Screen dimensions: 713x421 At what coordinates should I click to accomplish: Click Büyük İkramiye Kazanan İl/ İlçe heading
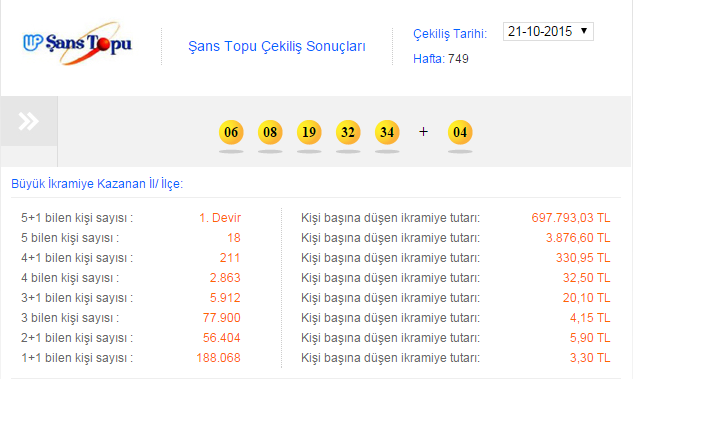coord(97,184)
